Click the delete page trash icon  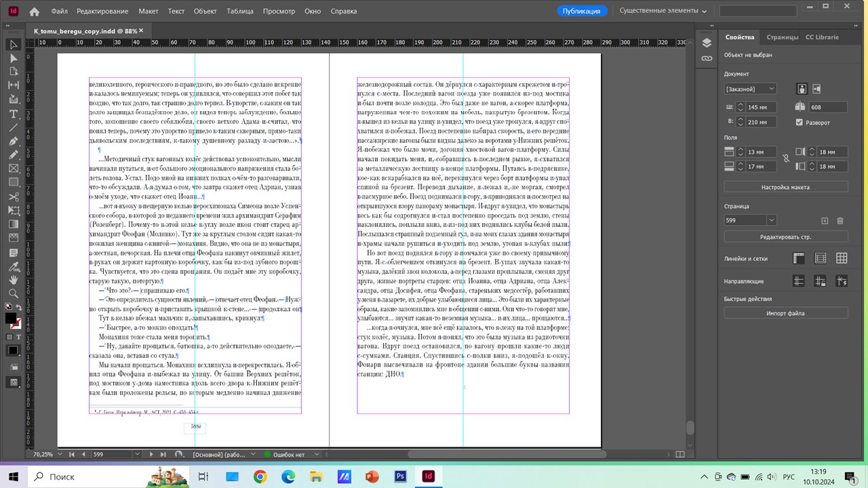click(840, 220)
